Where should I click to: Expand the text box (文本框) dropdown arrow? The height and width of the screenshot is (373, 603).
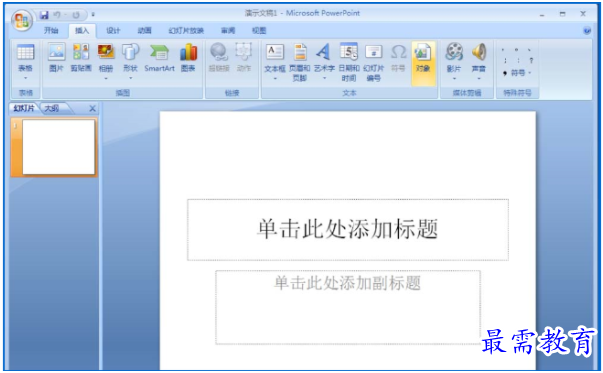pyautogui.click(x=275, y=78)
